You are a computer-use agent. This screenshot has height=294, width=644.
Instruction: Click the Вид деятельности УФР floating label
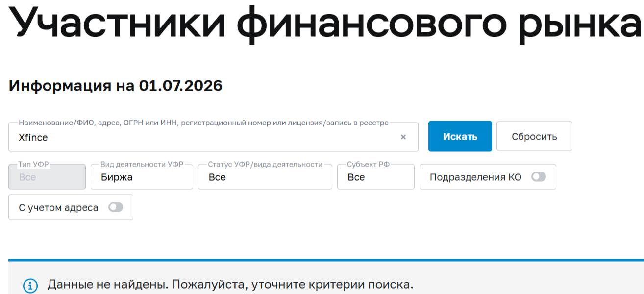click(142, 164)
